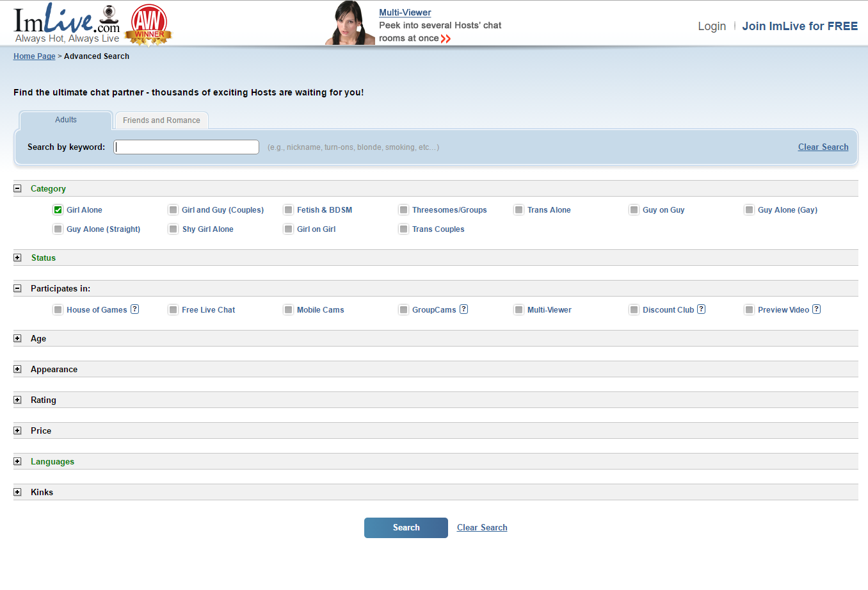Open help icon next to Discount Club
868x590 pixels.
701,309
